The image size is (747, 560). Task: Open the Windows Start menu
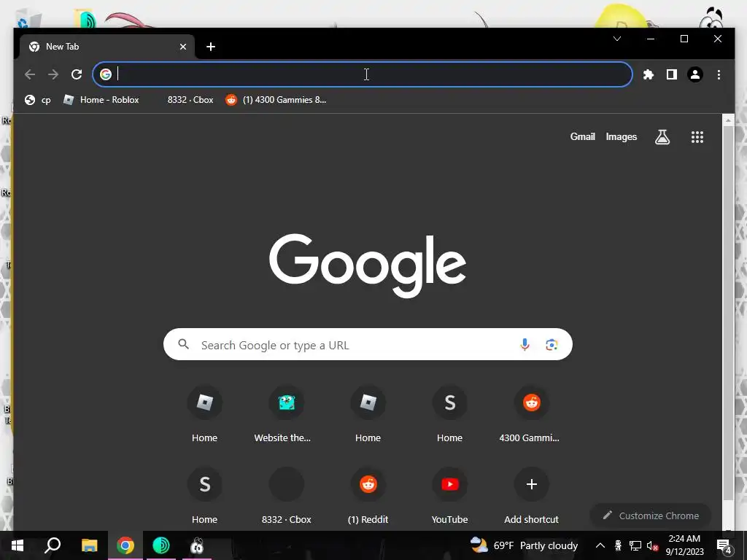pos(18,545)
